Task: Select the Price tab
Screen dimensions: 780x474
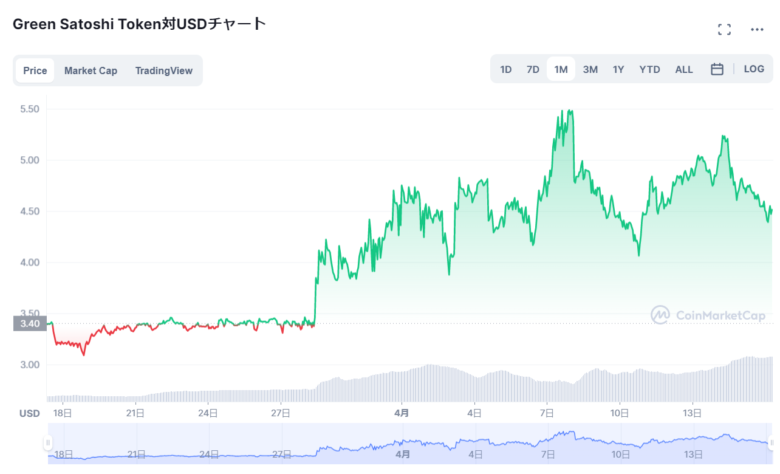Action: coord(35,71)
